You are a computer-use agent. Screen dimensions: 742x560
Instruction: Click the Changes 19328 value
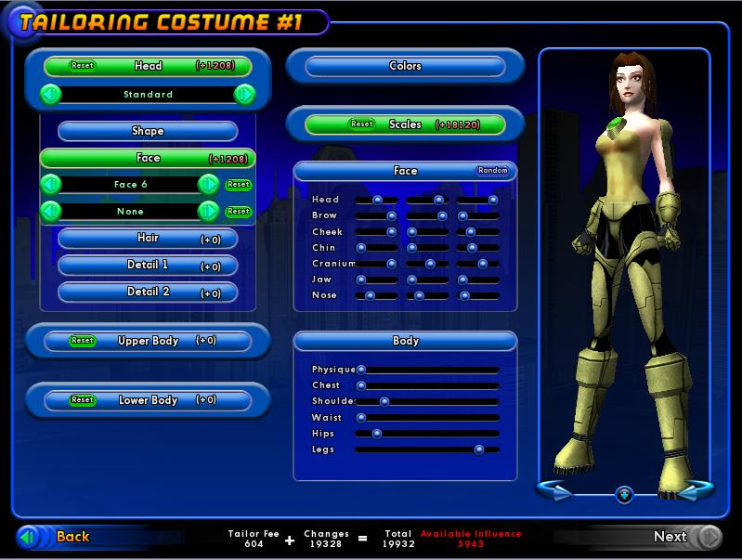coord(326,544)
